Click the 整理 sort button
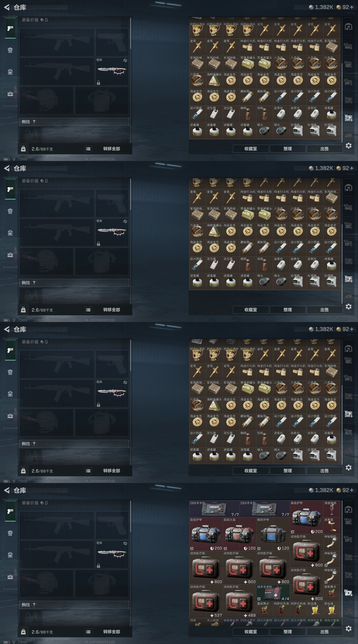Screen dimensions: 358x644 pyautogui.click(x=288, y=632)
